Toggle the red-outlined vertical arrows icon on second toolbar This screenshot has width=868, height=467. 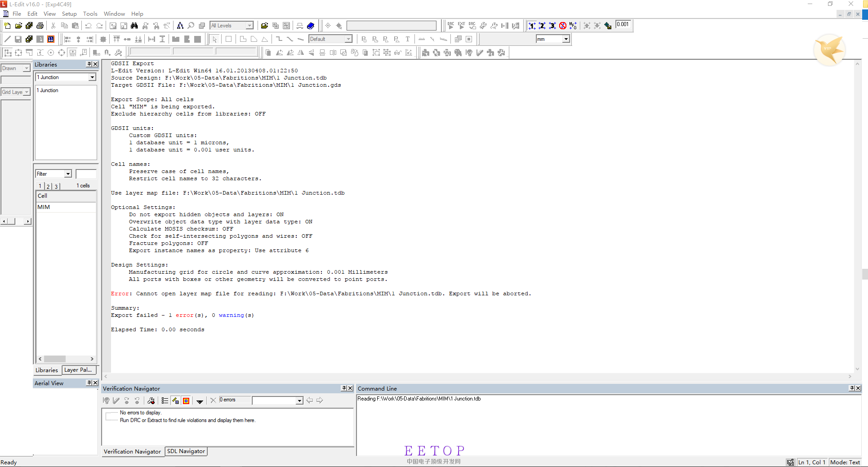51,39
